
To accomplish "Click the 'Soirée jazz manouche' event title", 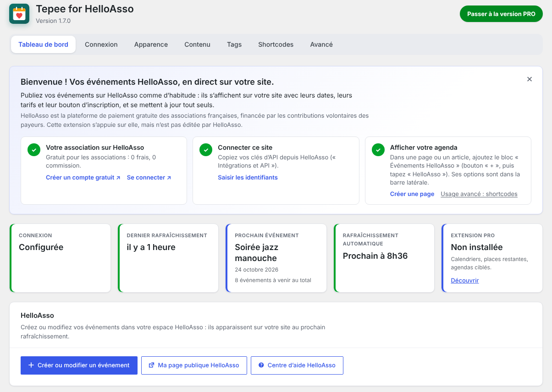I will click(x=257, y=253).
